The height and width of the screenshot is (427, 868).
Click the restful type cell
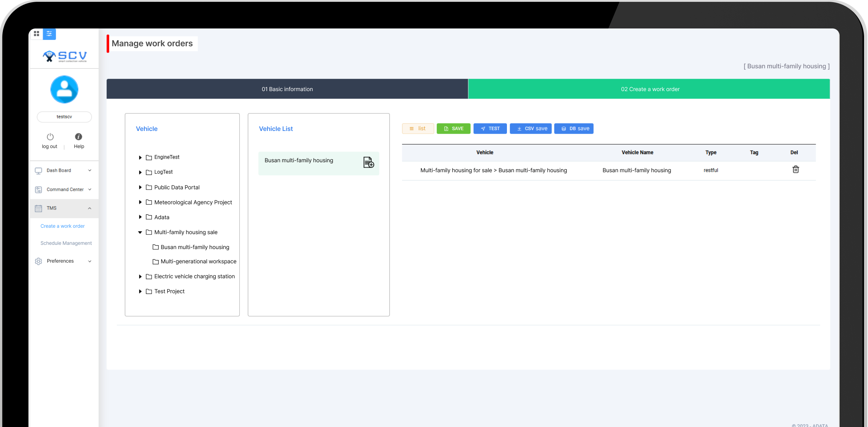click(711, 170)
